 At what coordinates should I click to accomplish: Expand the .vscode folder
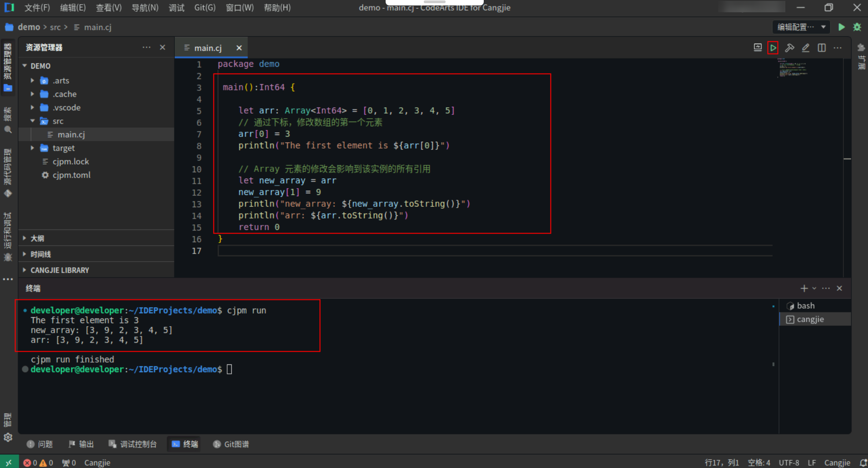pyautogui.click(x=32, y=108)
